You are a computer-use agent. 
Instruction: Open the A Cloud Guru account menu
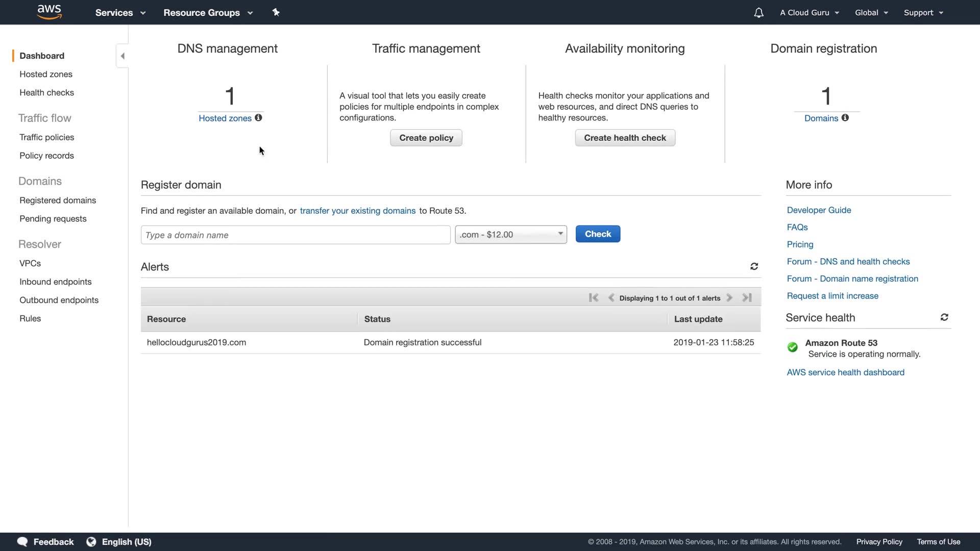pyautogui.click(x=809, y=13)
